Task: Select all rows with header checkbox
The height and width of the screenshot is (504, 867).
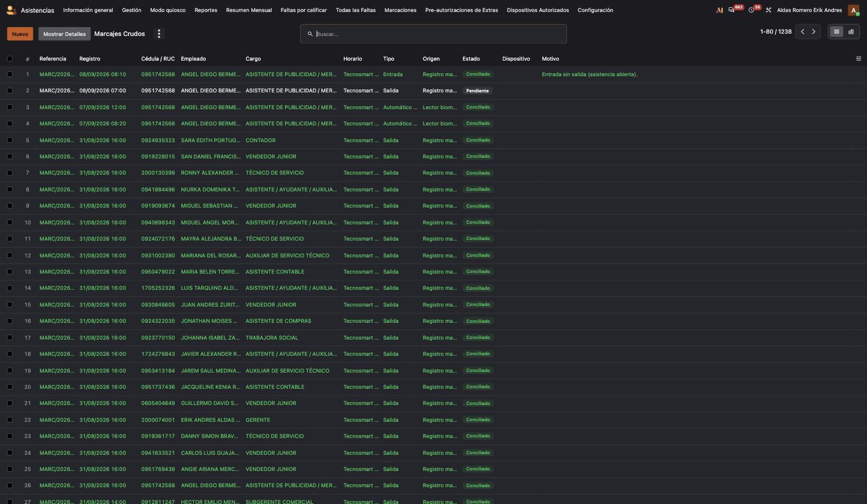Action: [10, 59]
